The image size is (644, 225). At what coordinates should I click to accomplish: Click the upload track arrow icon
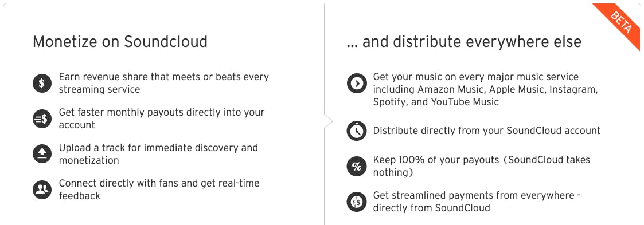(42, 154)
